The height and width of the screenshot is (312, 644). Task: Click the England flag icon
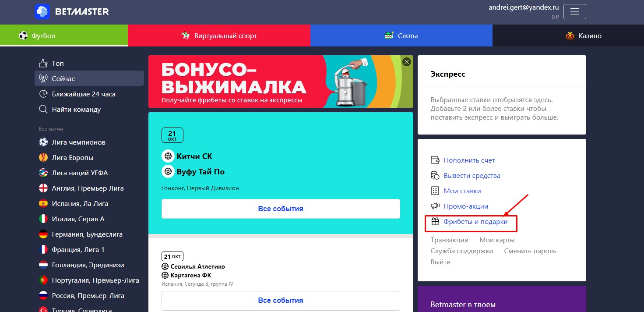pyautogui.click(x=43, y=188)
